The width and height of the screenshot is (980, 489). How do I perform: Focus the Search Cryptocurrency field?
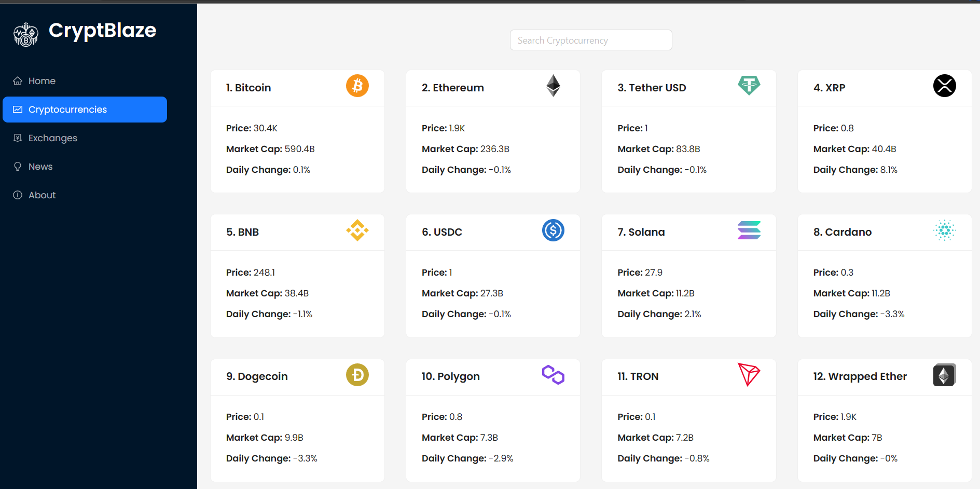591,40
